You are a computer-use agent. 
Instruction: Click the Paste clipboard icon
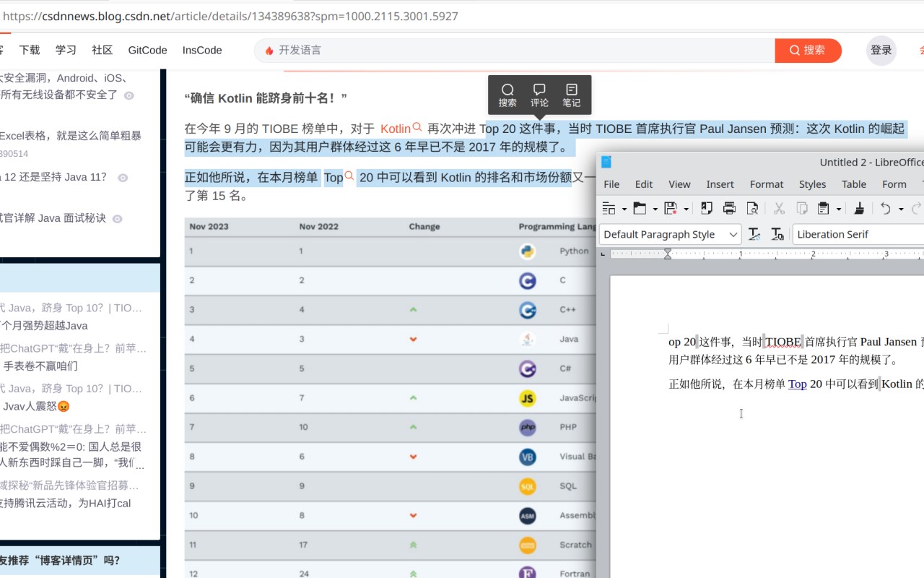(823, 209)
